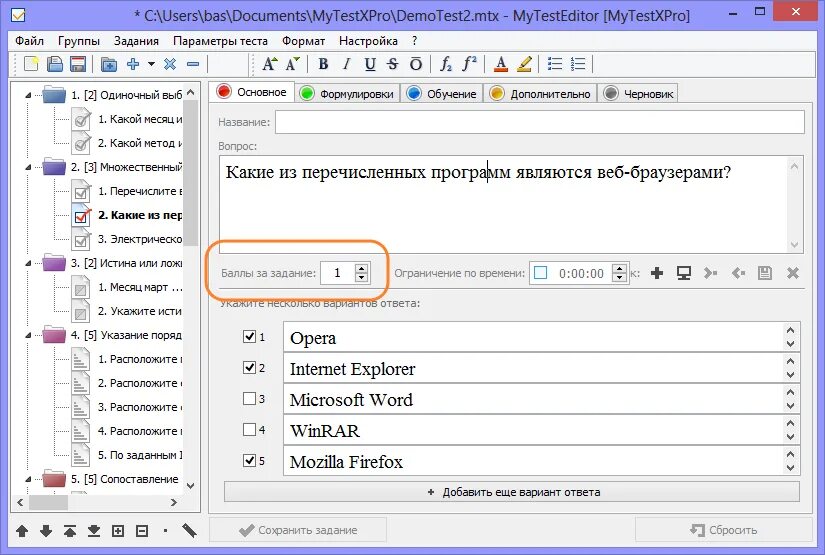
Task: Open the add task type dropdown arrow
Action: pos(152,64)
